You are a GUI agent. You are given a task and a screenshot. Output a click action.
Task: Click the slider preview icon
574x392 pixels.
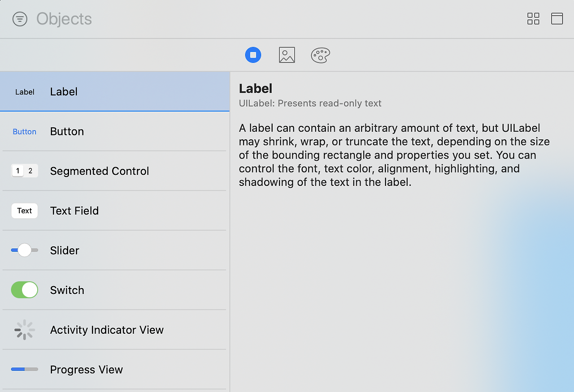tap(25, 250)
